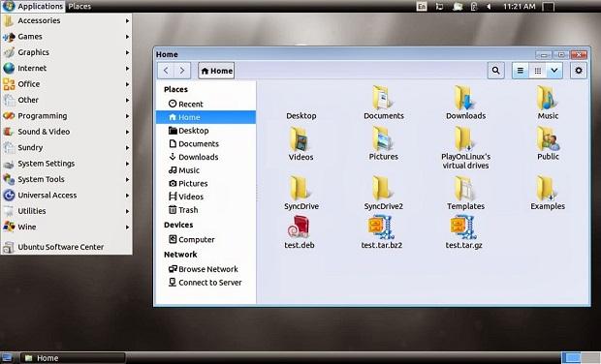This screenshot has height=364, width=601.
Task: Expand the Games submenu
Action: click(x=66, y=37)
